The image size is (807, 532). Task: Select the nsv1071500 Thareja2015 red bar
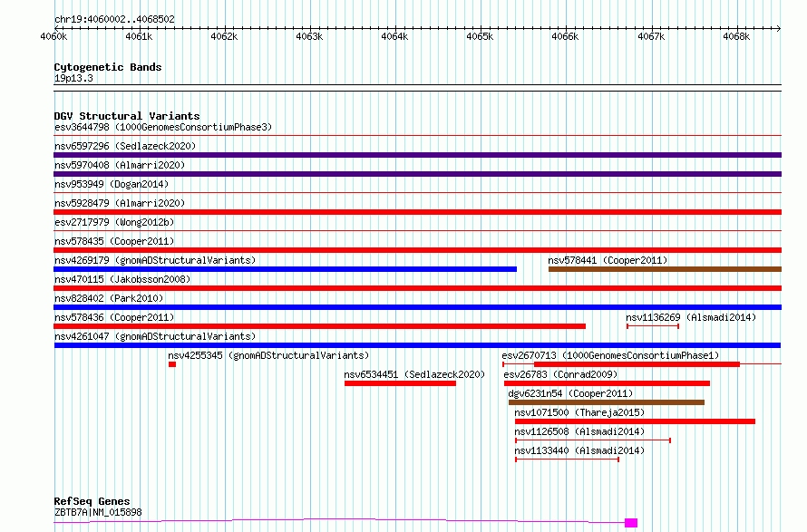[x=635, y=421]
